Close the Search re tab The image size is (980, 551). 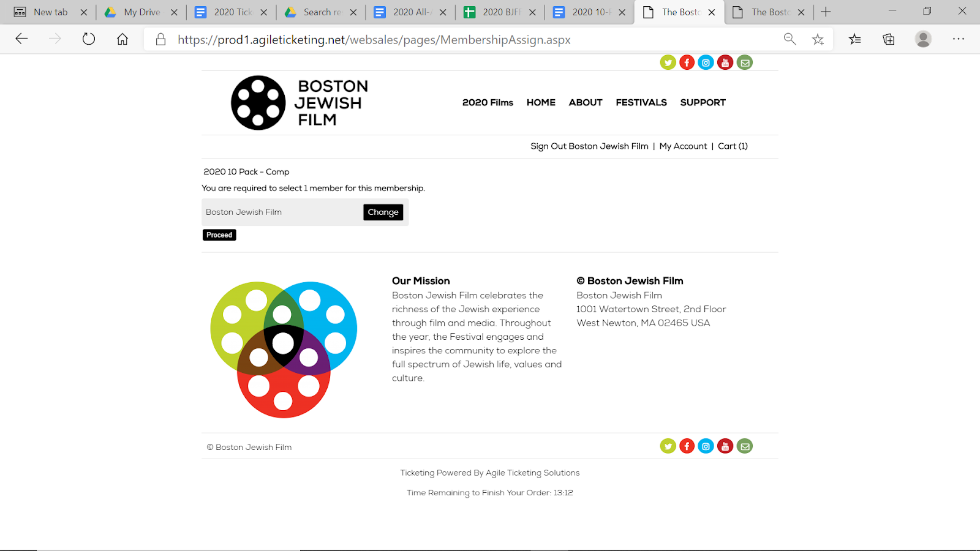[353, 12]
